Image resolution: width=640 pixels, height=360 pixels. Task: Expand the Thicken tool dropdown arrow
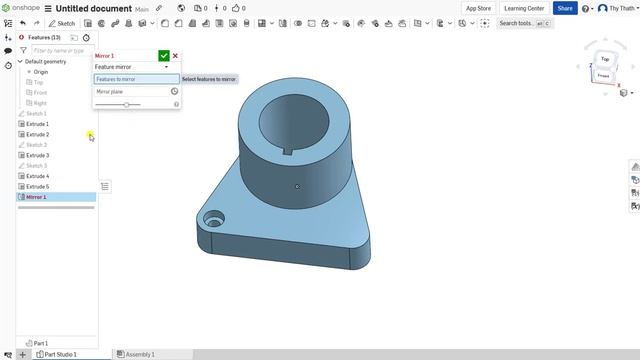pyautogui.click(x=152, y=24)
